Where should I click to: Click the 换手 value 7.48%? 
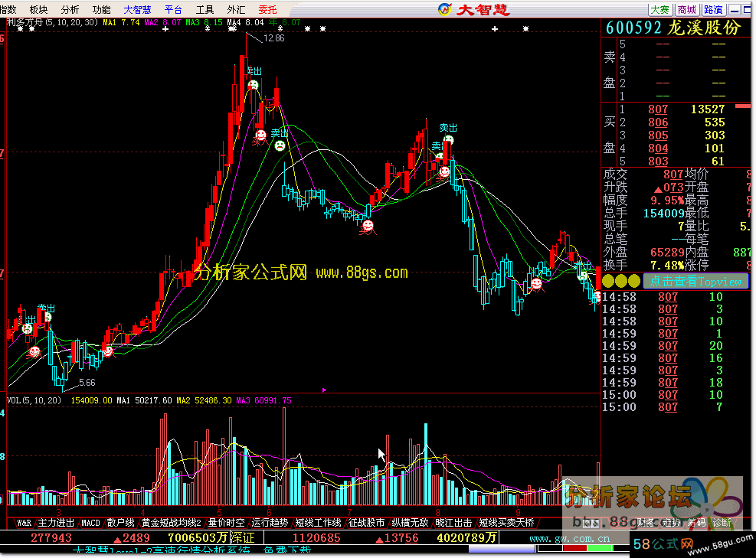(x=668, y=265)
